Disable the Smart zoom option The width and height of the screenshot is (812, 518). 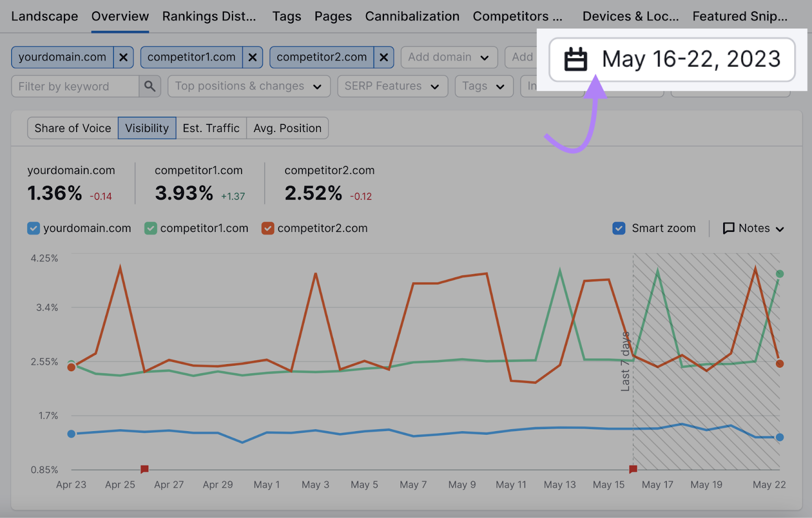click(619, 228)
